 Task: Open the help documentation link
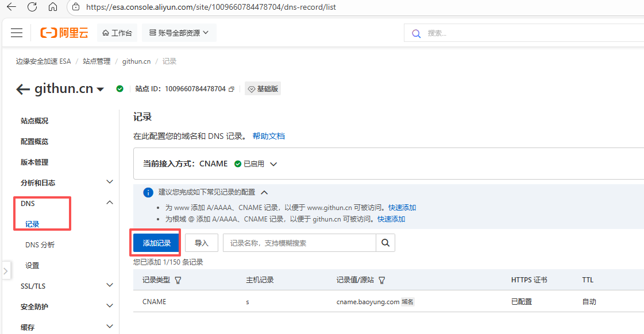coord(268,136)
